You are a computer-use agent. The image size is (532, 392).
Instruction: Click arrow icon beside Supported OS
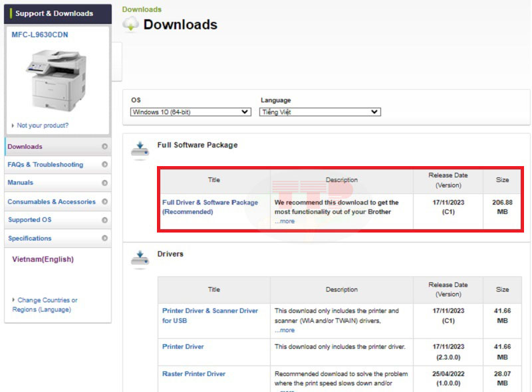pyautogui.click(x=104, y=220)
